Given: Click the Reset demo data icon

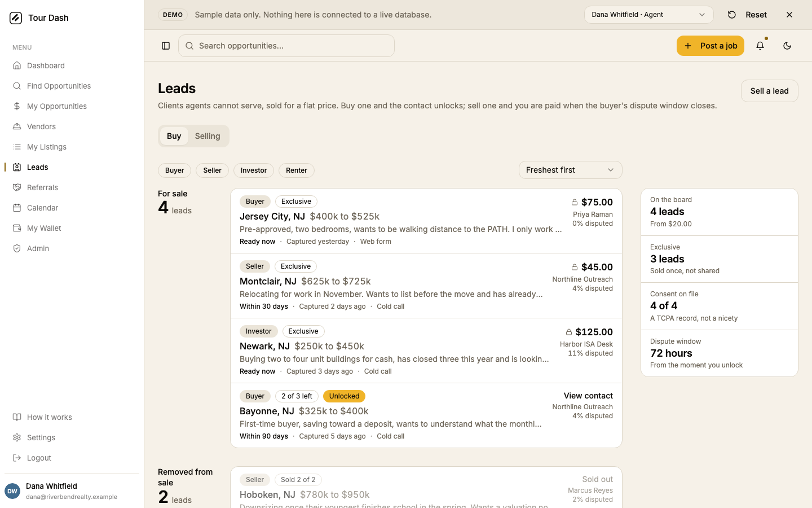Looking at the screenshot, I should click(x=732, y=15).
